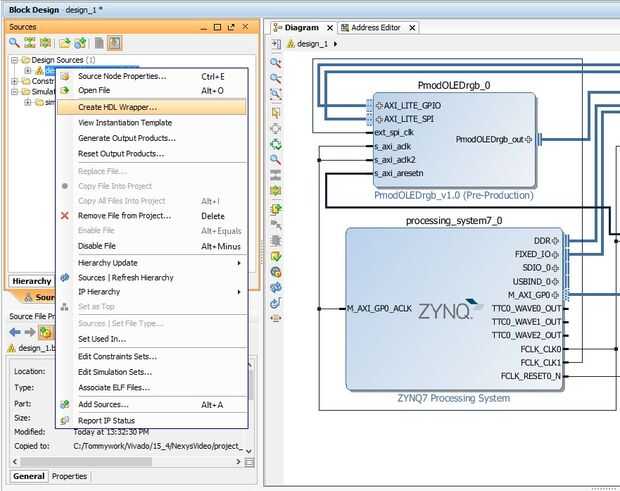Choose Generate Output Products menu entry
This screenshot has width=620, height=491.
pos(152,138)
